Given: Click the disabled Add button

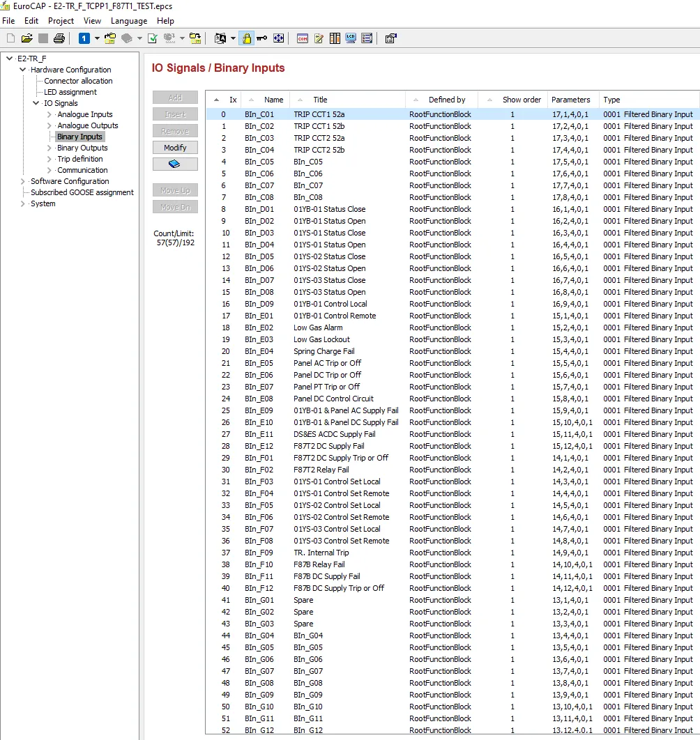Looking at the screenshot, I should 175,98.
